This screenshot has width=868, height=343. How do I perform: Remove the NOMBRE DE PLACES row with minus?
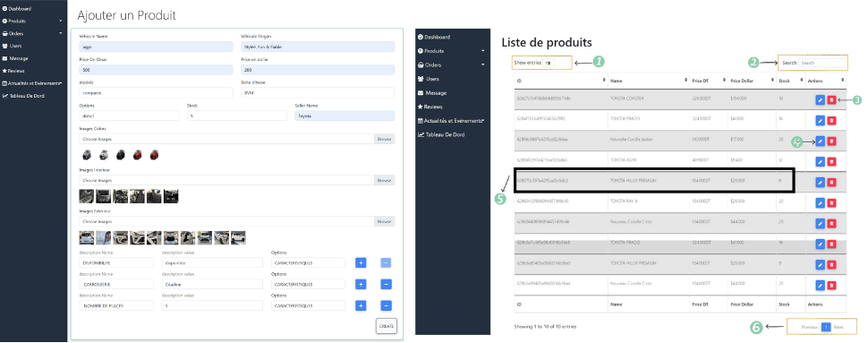tap(387, 305)
